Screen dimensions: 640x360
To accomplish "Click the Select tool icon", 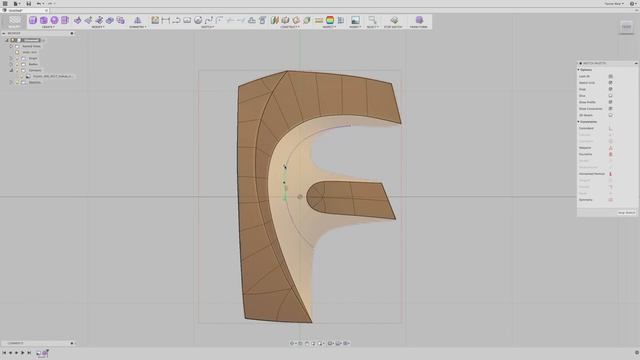I will point(372,20).
